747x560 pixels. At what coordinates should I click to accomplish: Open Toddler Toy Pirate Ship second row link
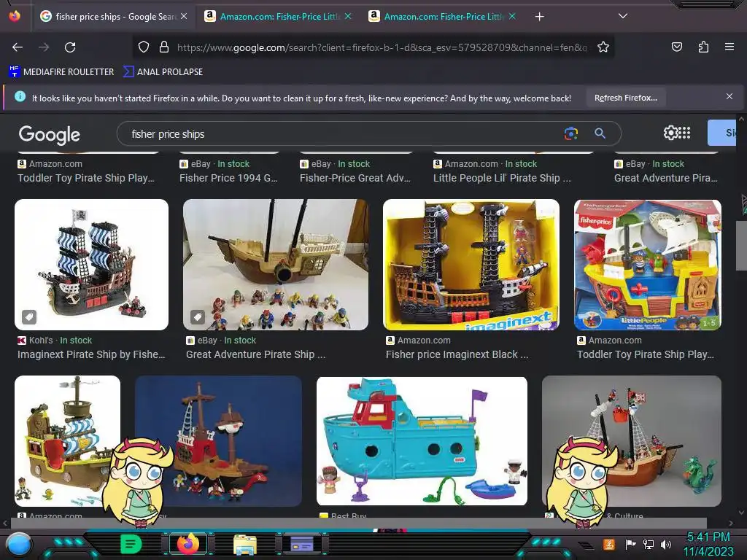click(646, 355)
